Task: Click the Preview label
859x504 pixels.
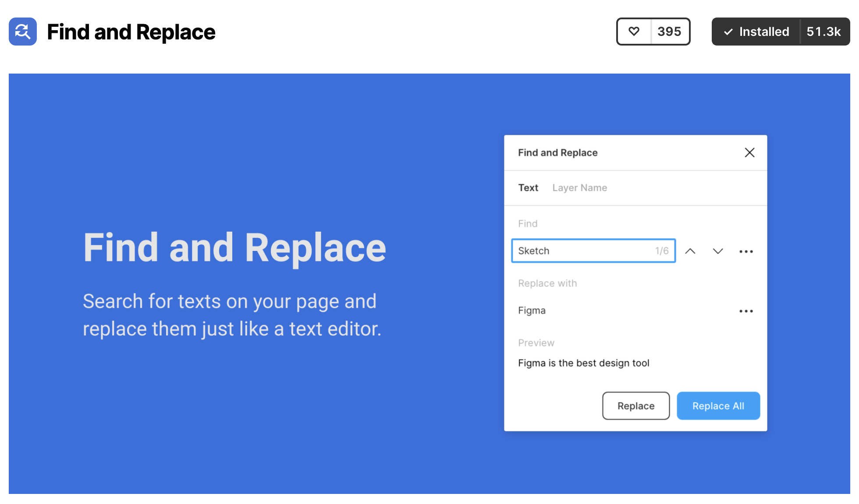Action: (x=536, y=343)
